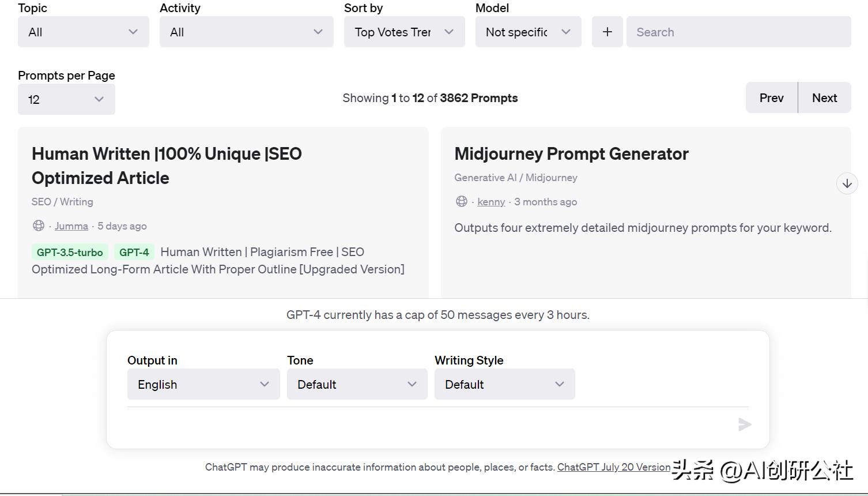Expand the Tone dropdown

(x=357, y=385)
